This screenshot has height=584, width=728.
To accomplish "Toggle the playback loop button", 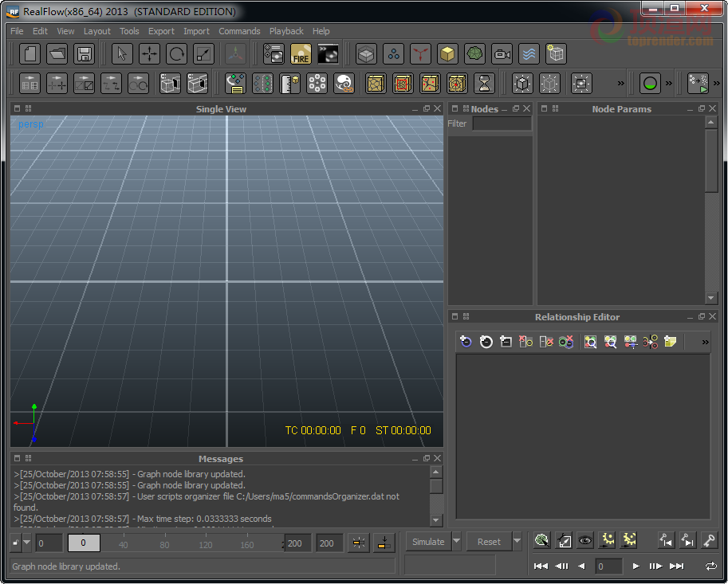I will pos(710,566).
